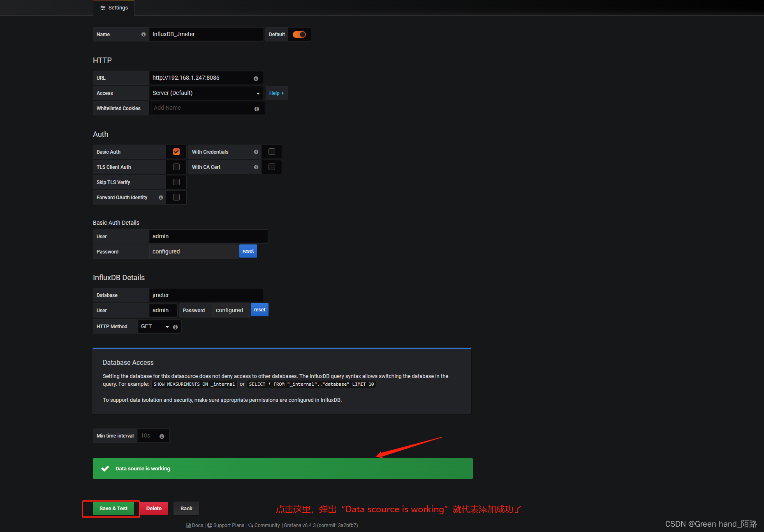
Task: Reset the Basic Auth password
Action: click(248, 251)
